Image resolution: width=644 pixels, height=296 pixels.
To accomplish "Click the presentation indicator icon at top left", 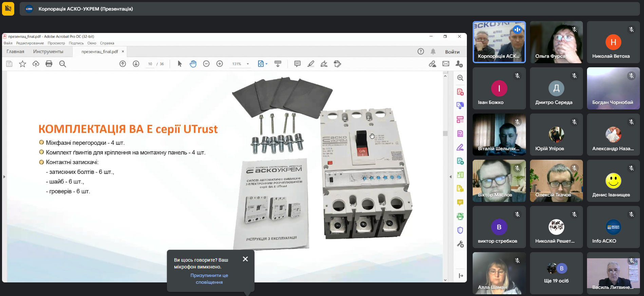I will (8, 9).
